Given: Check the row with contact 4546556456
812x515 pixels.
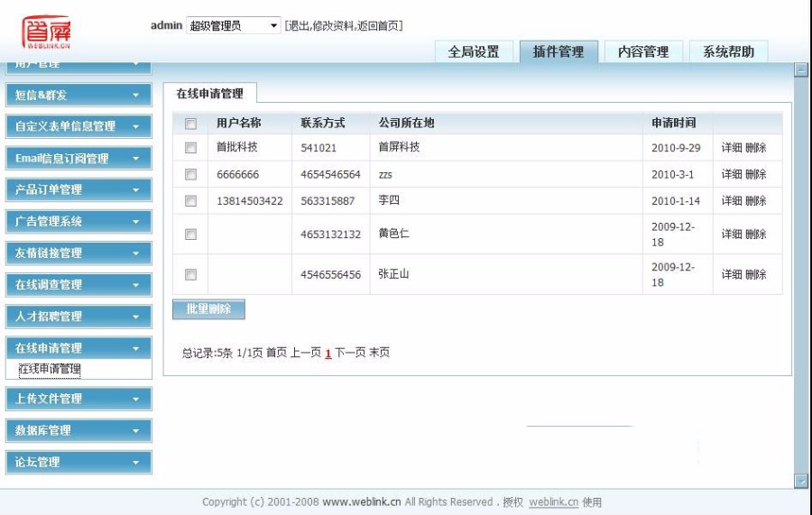Looking at the screenshot, I should coord(190,275).
